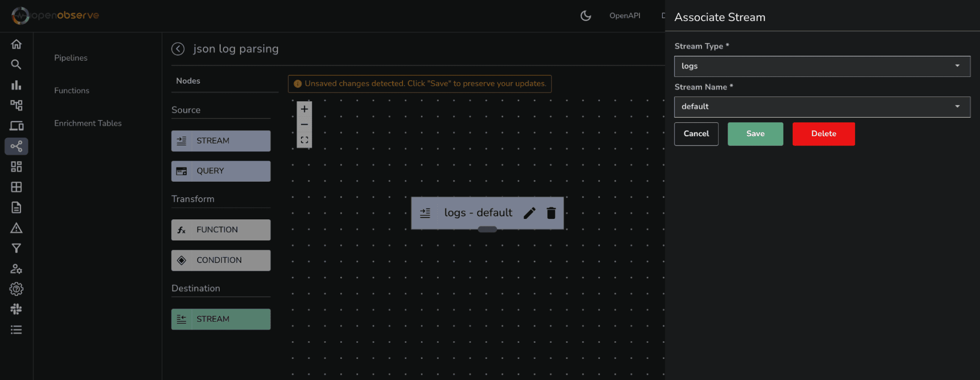Go back using the arrow beside json log parsing
Image resolution: width=980 pixels, height=380 pixels.
point(178,49)
